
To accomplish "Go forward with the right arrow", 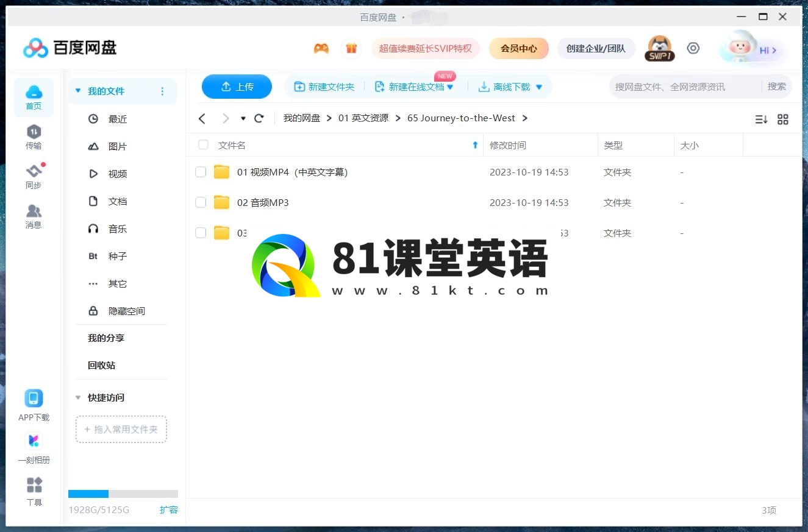I will [x=226, y=118].
